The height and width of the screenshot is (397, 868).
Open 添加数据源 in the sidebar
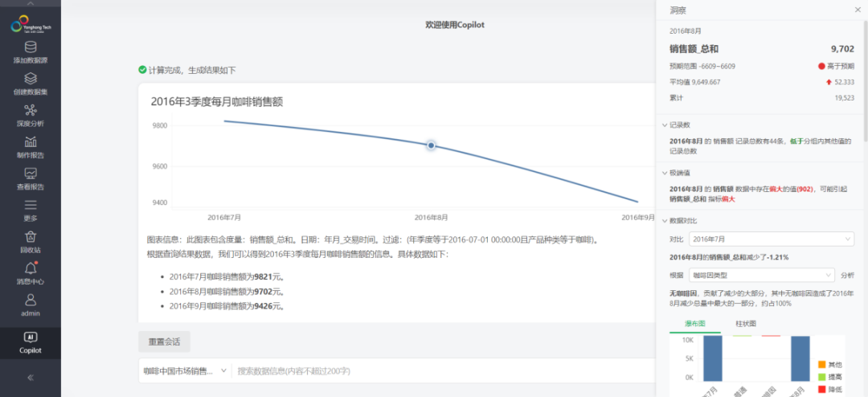tap(31, 51)
